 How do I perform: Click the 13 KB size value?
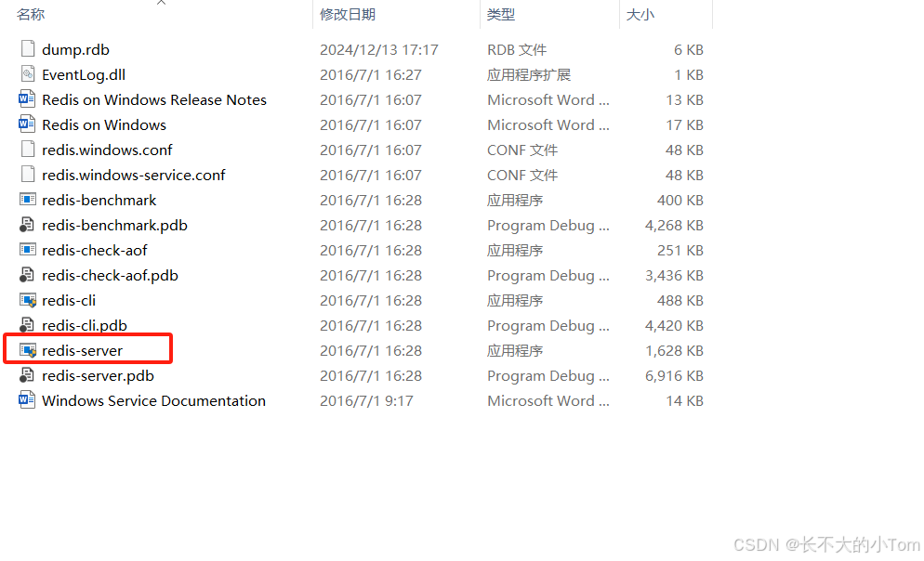point(685,100)
